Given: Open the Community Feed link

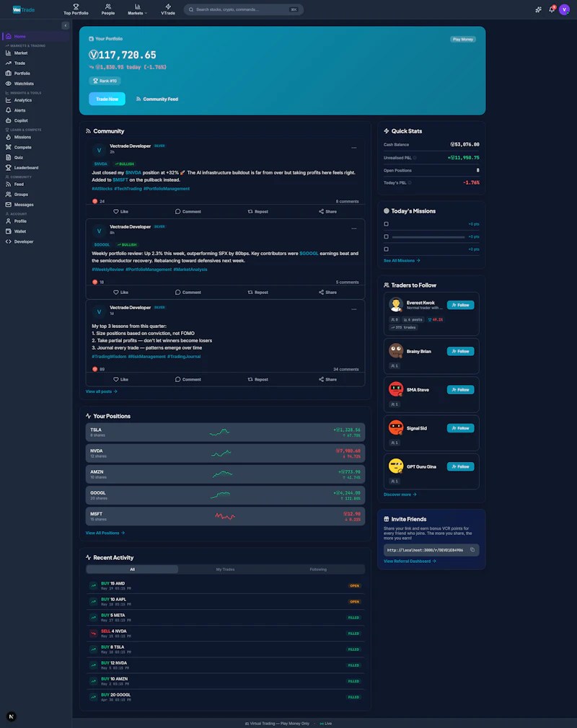Looking at the screenshot, I should click(157, 99).
